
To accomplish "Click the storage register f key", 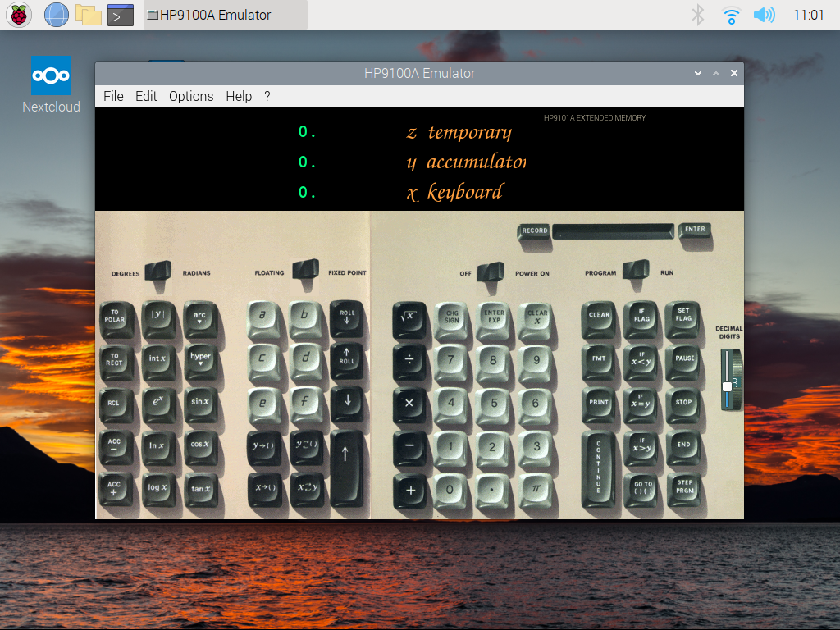I will point(306,404).
